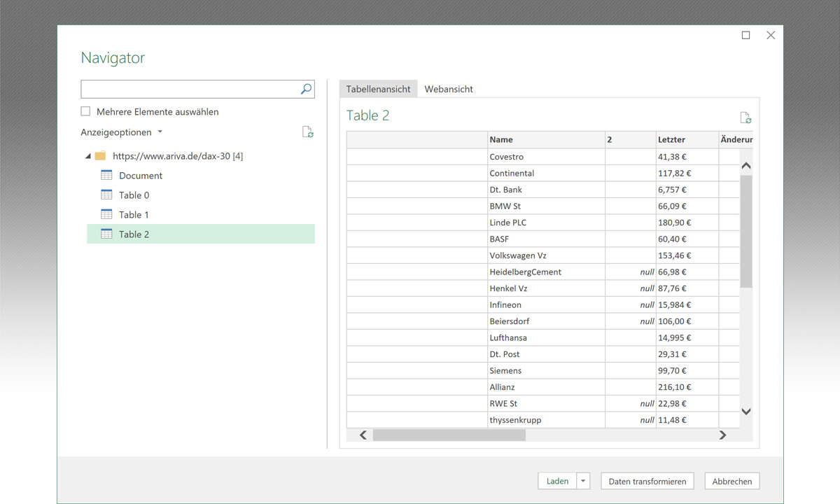The width and height of the screenshot is (840, 504).
Task: Click the Dt. Bank cell
Action: coord(546,190)
